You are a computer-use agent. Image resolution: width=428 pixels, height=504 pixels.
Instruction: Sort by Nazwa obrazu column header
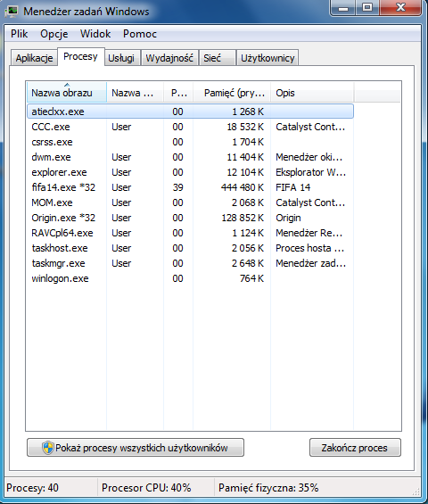(x=67, y=93)
